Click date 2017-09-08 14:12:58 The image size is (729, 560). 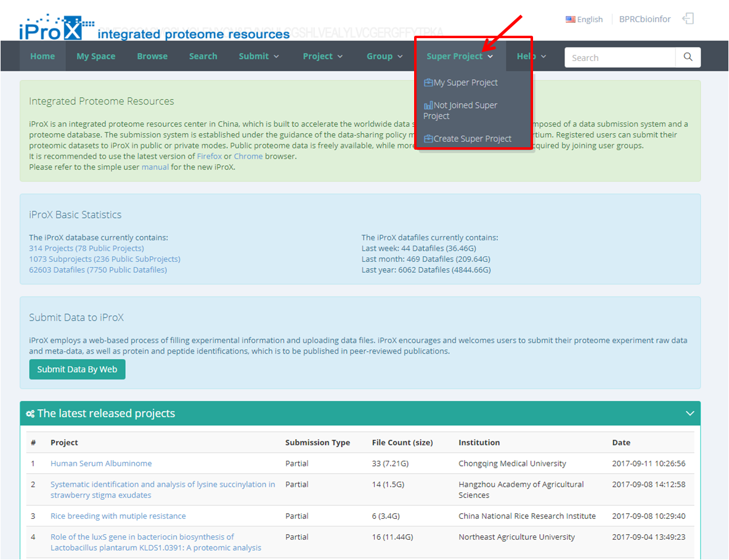pos(648,484)
